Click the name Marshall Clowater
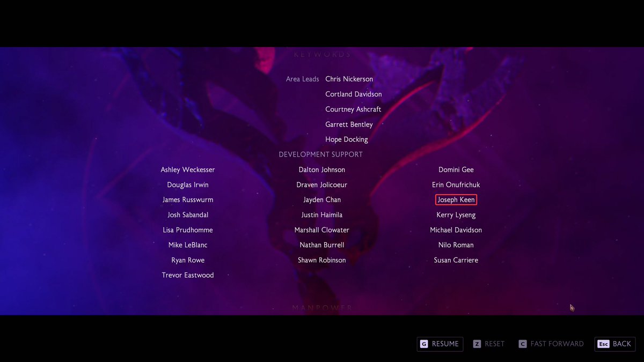This screenshot has height=362, width=644. [x=322, y=230]
